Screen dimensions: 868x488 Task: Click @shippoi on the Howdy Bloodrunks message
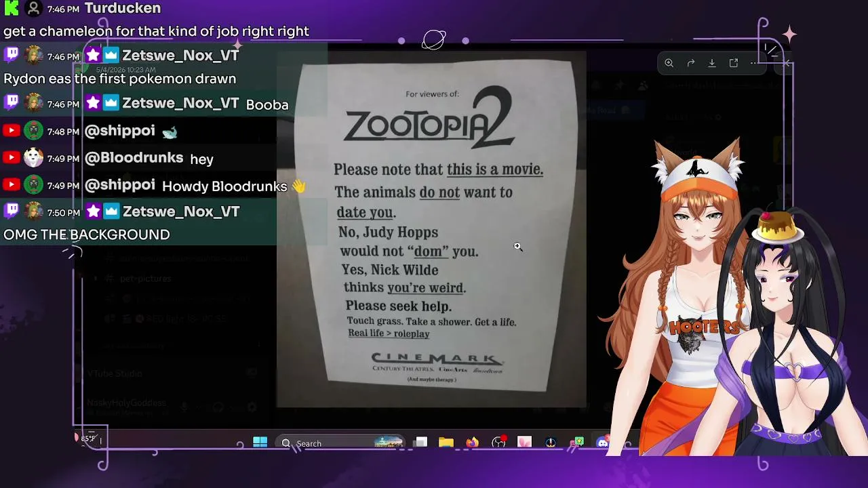[120, 185]
